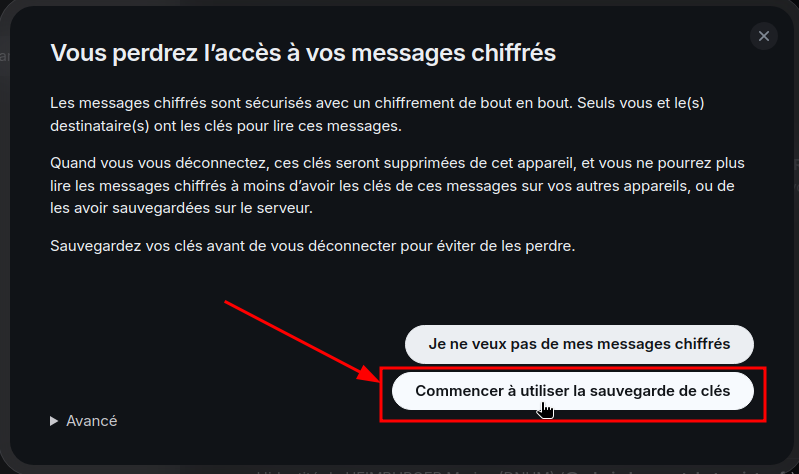Click the paragraph starting 'Quand vous vous déconnectez'

click(x=397, y=186)
